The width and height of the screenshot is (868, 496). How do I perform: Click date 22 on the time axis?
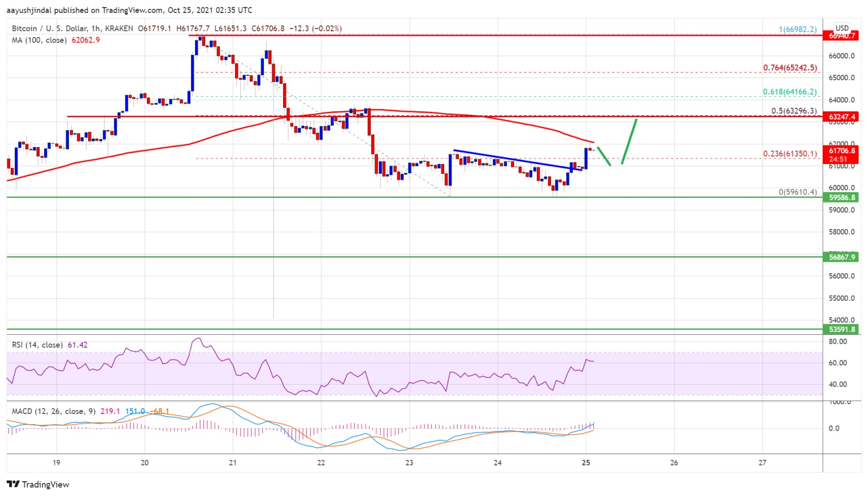point(321,463)
